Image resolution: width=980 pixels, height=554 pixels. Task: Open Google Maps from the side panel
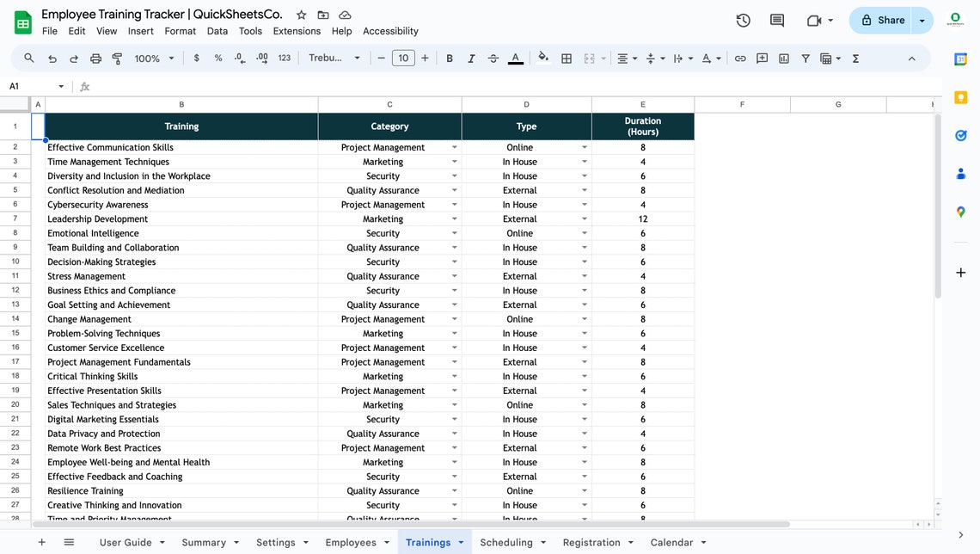coord(960,212)
